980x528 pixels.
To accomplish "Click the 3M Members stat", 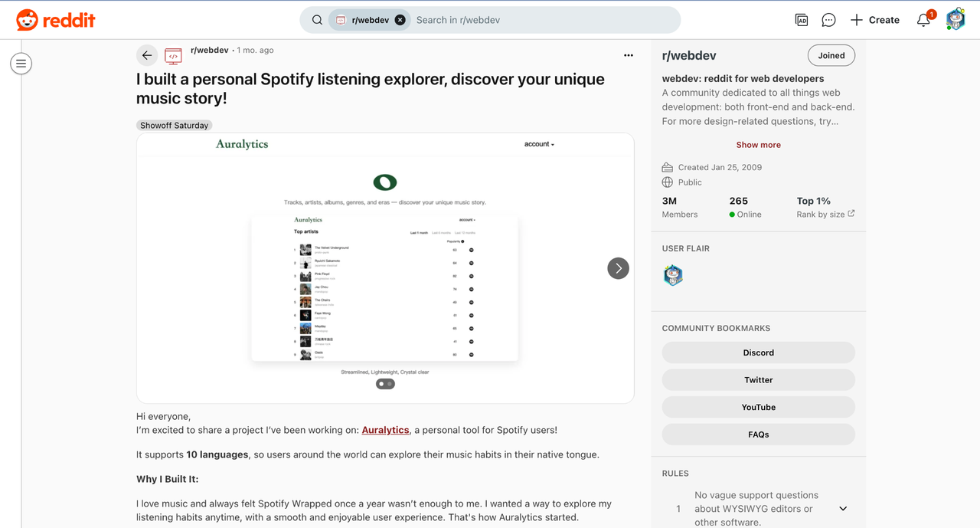I will [x=680, y=208].
